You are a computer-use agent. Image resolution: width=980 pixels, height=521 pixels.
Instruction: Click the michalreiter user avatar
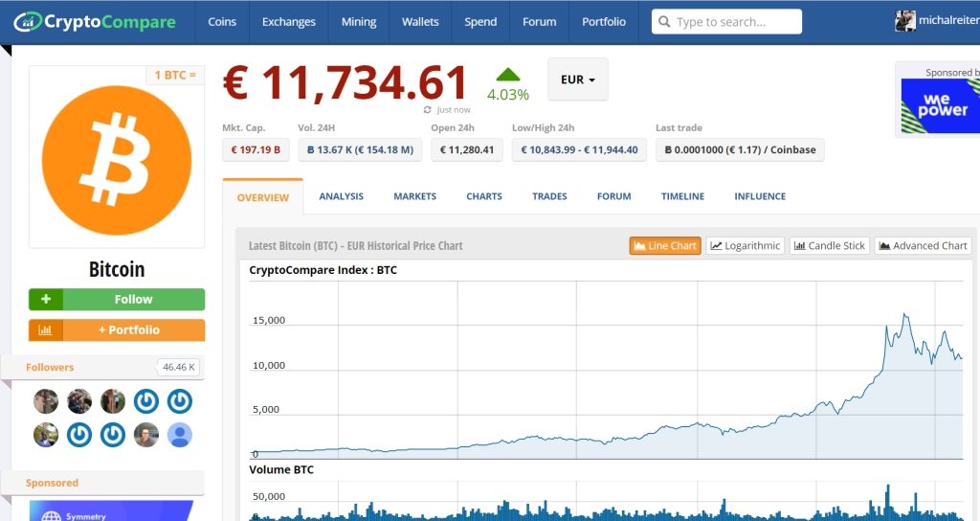click(x=904, y=21)
